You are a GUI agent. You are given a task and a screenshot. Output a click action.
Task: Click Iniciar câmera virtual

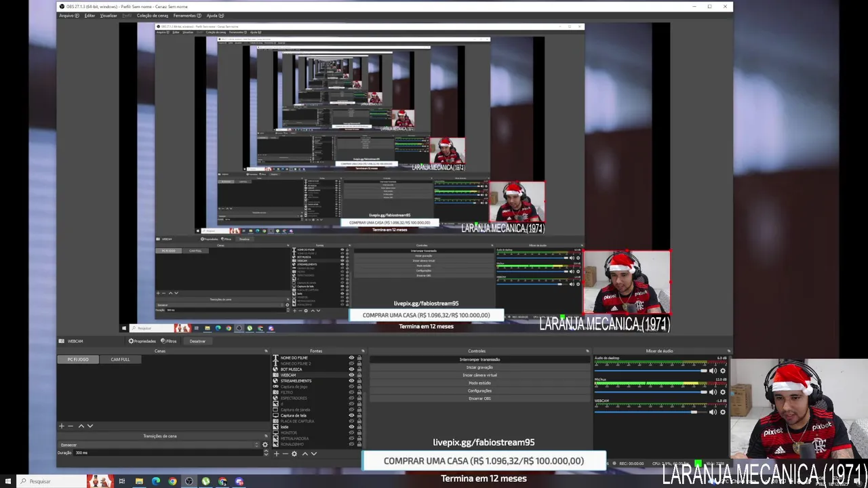[x=479, y=375]
